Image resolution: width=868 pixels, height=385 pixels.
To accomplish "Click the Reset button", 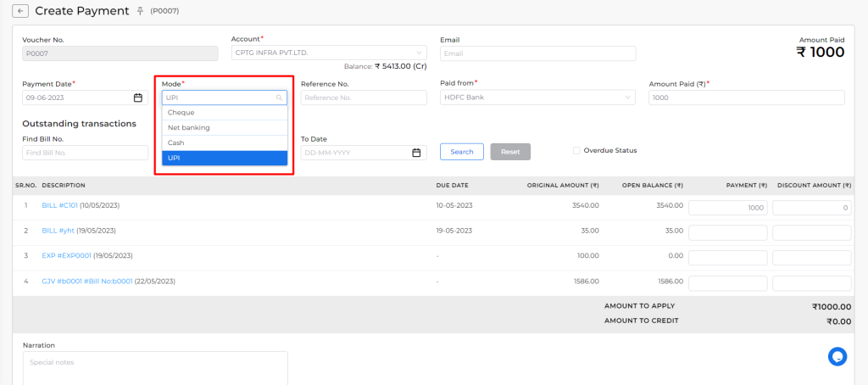I will (x=510, y=152).
